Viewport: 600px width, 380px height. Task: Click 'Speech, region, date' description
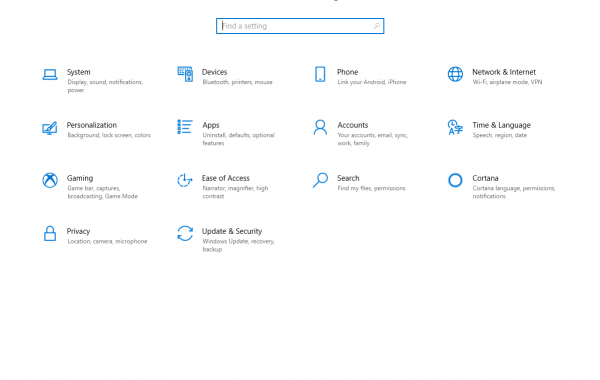tap(499, 135)
